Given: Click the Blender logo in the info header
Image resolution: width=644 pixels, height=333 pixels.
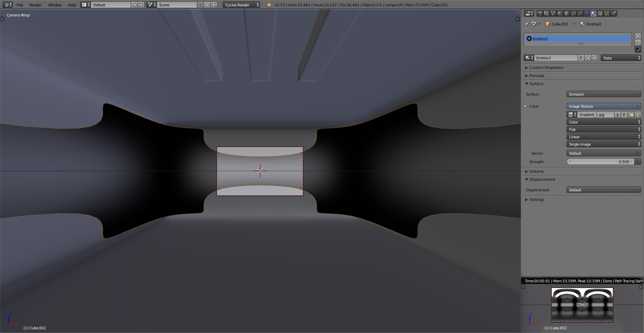Looking at the screenshot, I should pyautogui.click(x=269, y=5).
